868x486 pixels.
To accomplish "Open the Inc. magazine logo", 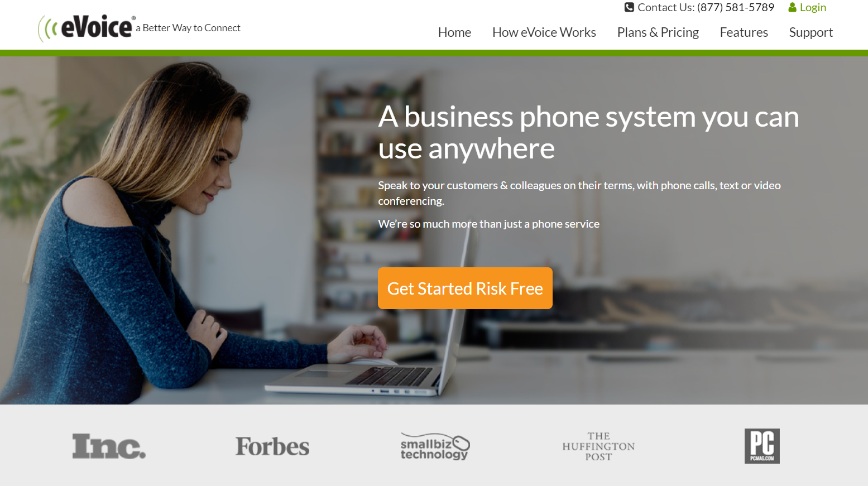I will pyautogui.click(x=109, y=446).
